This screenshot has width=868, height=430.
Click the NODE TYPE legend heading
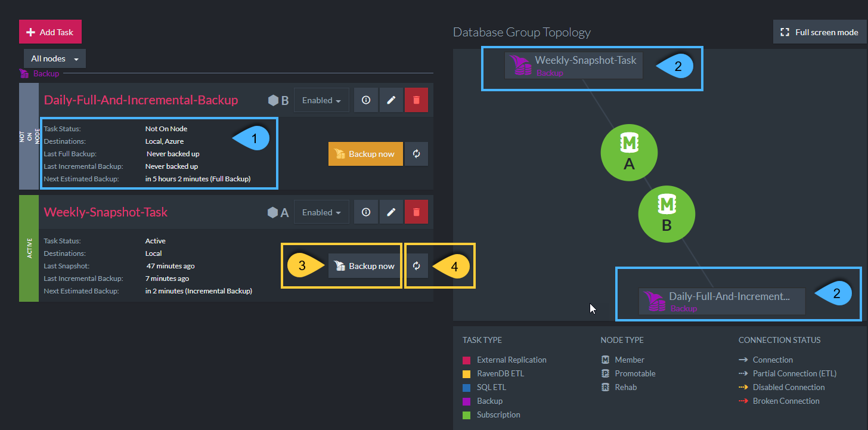[x=622, y=340]
